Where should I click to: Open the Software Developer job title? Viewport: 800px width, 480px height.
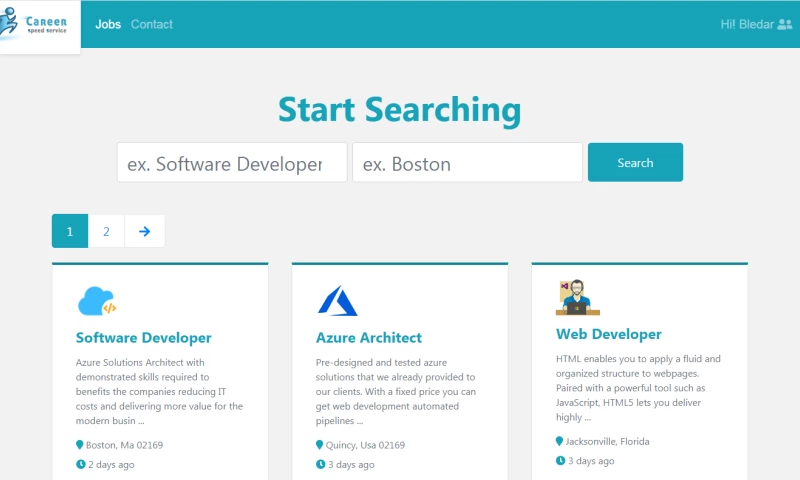143,338
